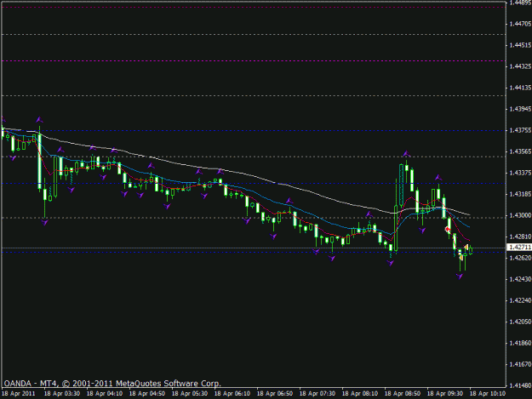Select the 18 Apr 2011 date label
This screenshot has height=399, width=532.
(x=19, y=394)
